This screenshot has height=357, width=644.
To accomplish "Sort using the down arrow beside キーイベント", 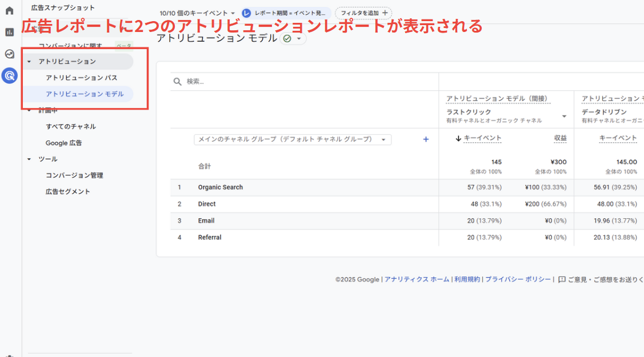I will click(x=458, y=138).
